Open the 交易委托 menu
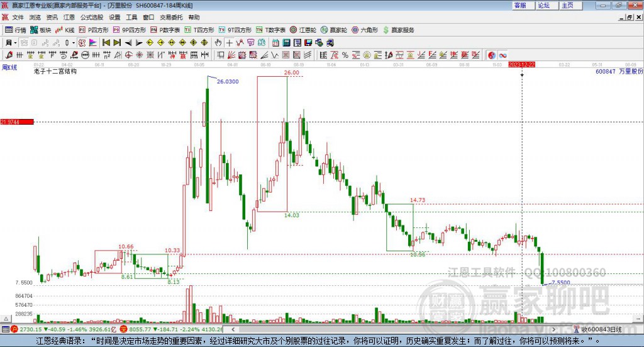Viewport: 644px width, 347px height. (171, 17)
